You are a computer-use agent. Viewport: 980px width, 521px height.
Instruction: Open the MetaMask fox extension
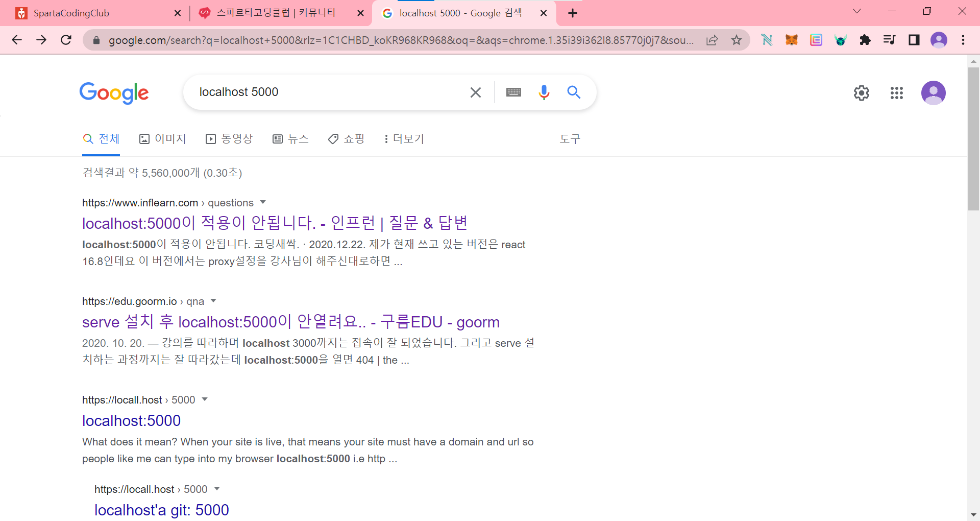pyautogui.click(x=792, y=40)
